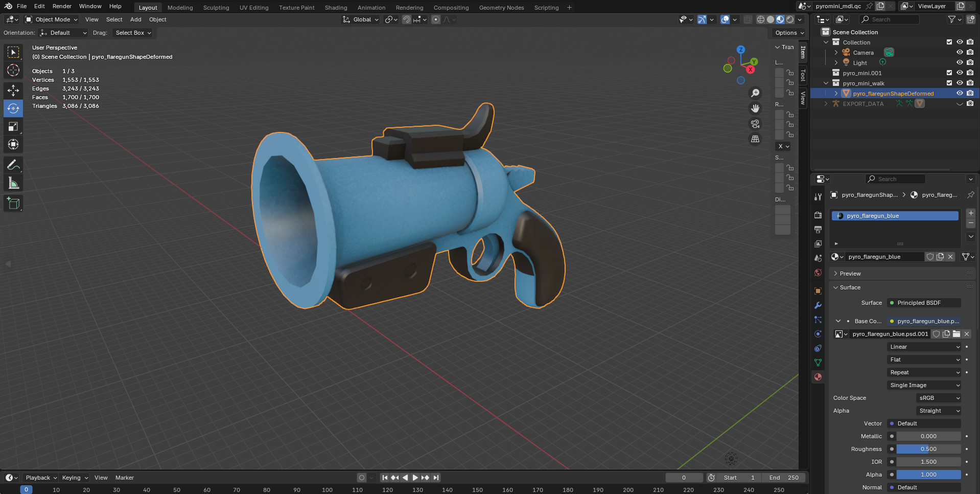Image resolution: width=980 pixels, height=494 pixels.
Task: Open the Object Mode dropdown
Action: tap(52, 19)
